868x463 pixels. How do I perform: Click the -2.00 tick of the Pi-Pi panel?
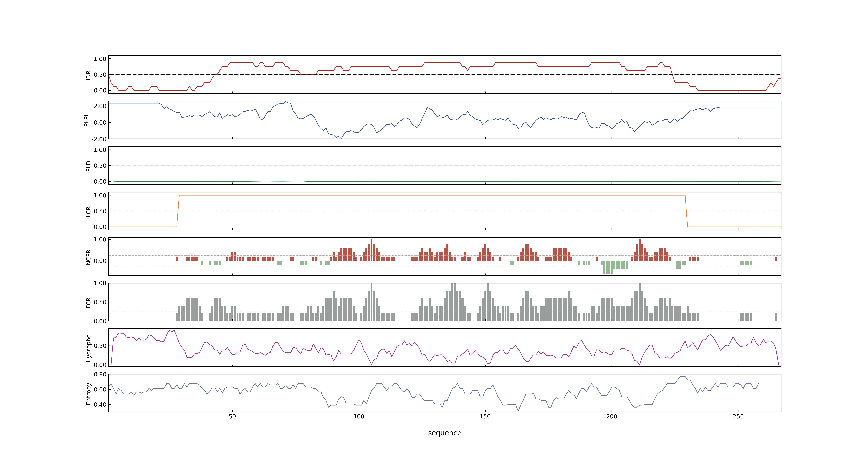click(x=99, y=139)
